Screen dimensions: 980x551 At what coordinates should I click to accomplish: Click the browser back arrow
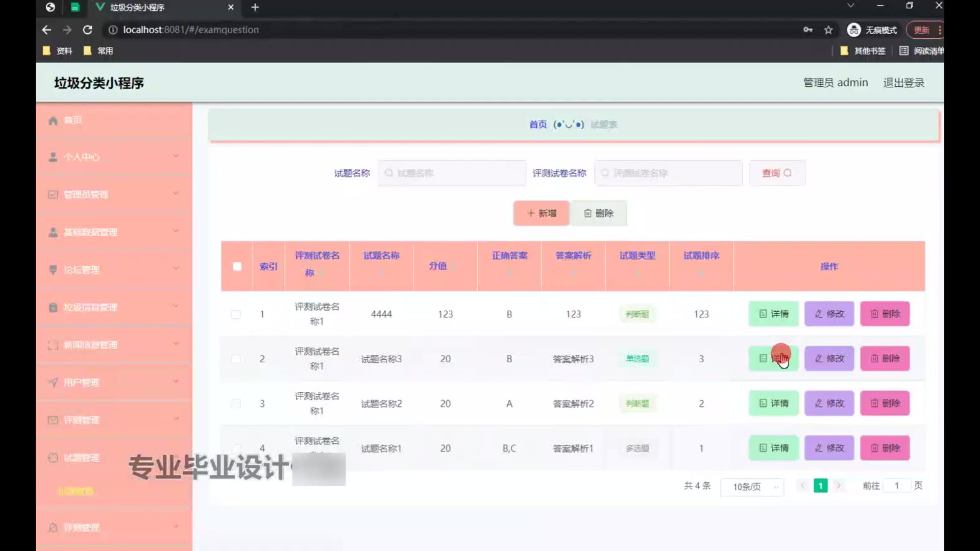[x=46, y=30]
